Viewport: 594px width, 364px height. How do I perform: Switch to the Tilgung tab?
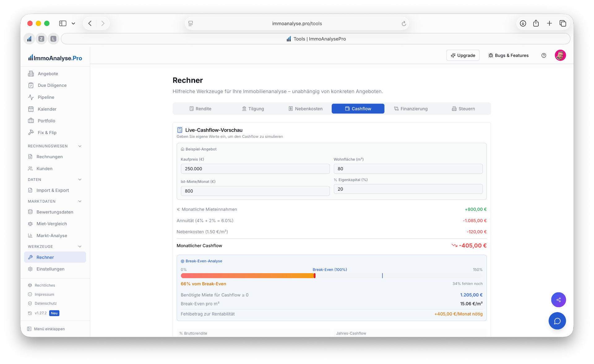point(253,109)
